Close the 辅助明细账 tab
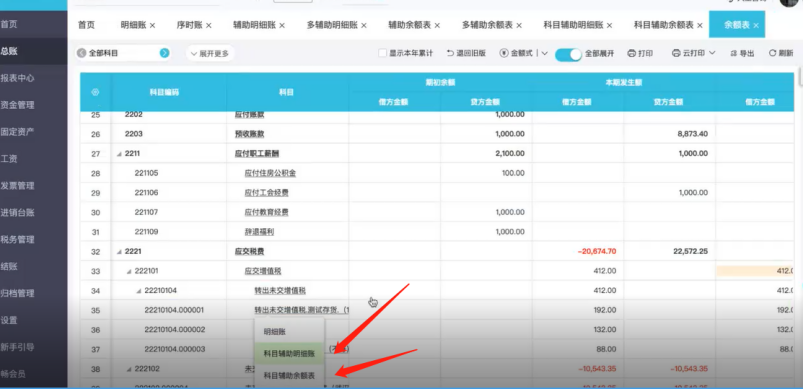Viewport: 803px width, 389px height. (x=282, y=26)
